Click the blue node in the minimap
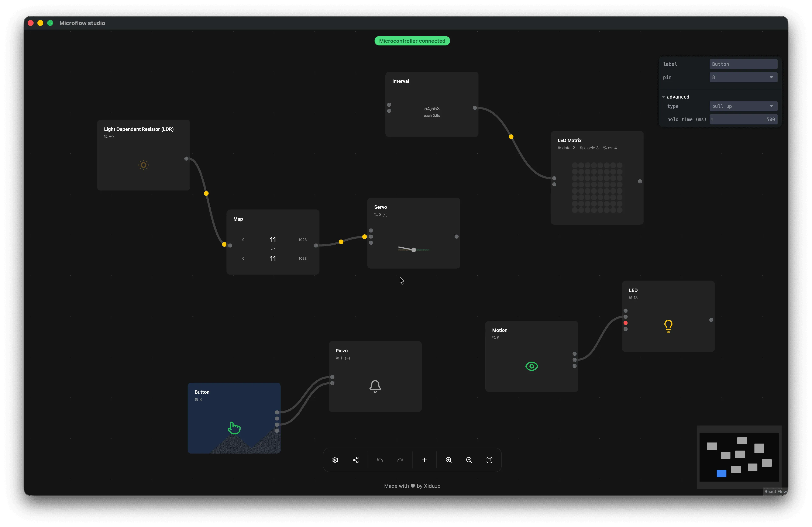 point(721,473)
